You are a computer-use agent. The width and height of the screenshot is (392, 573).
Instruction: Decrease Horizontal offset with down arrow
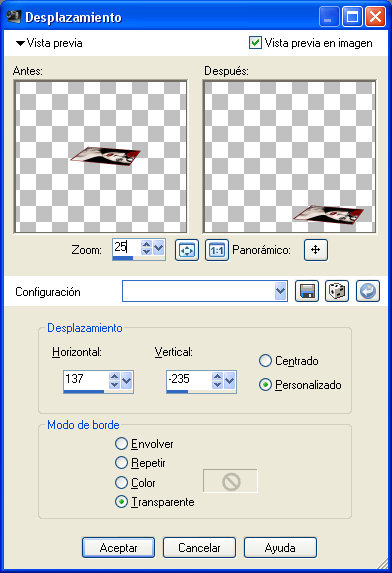(114, 384)
